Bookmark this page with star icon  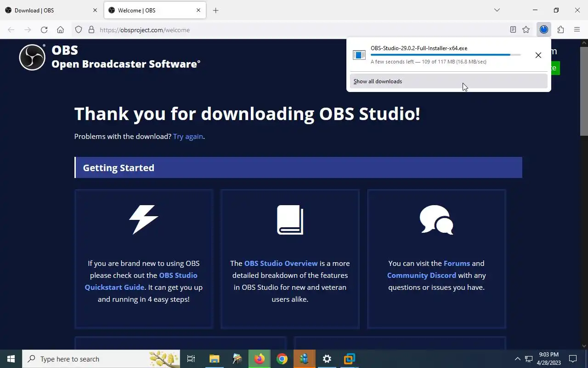coord(526,30)
